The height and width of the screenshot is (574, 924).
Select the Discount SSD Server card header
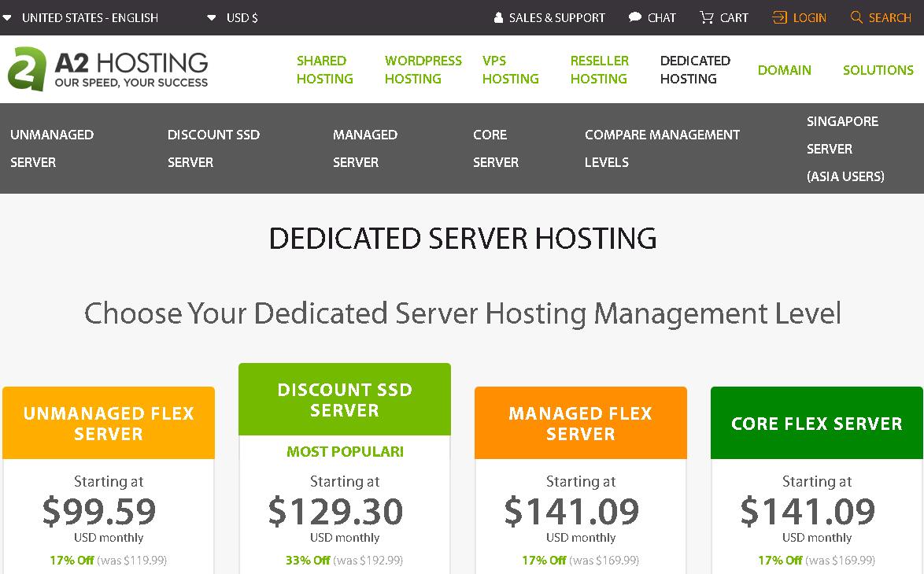click(x=345, y=399)
